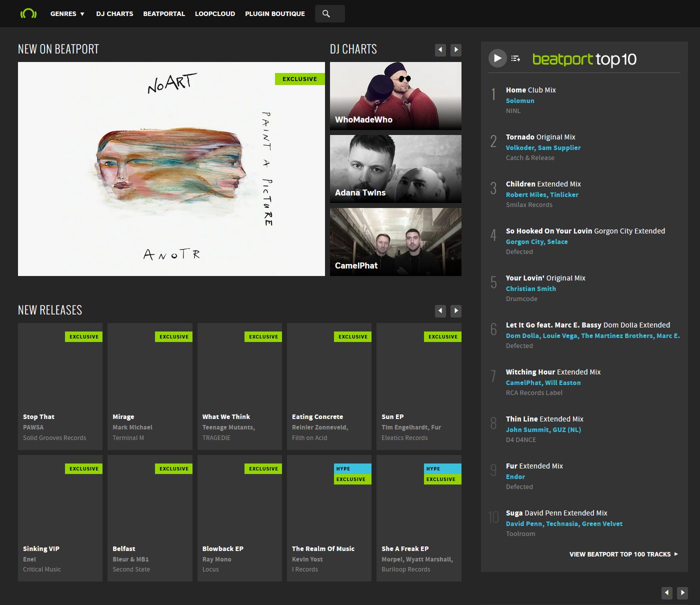Open Beatportal from the top menu
The image size is (700, 605).
(x=164, y=13)
